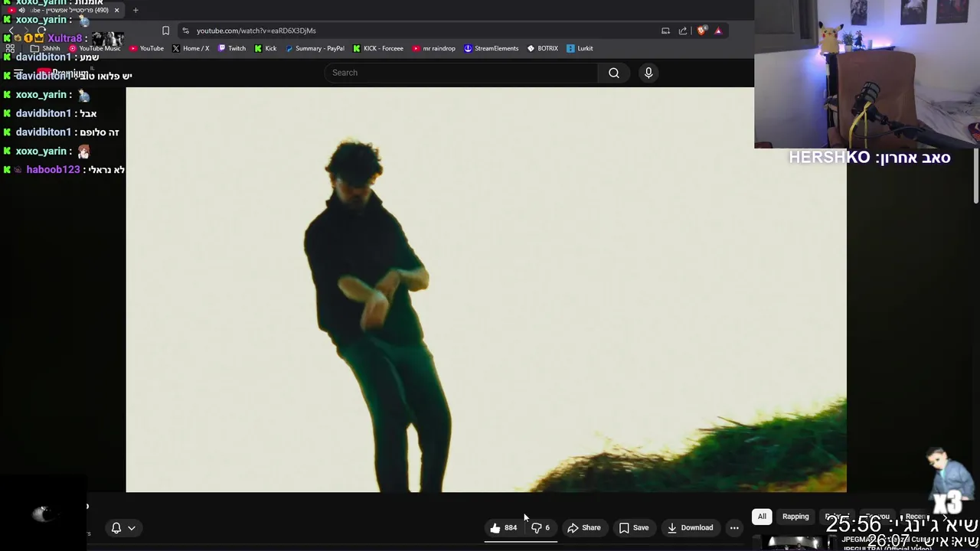The image size is (980, 551).
Task: Open the Summary - PayPal bookmark
Action: click(315, 48)
